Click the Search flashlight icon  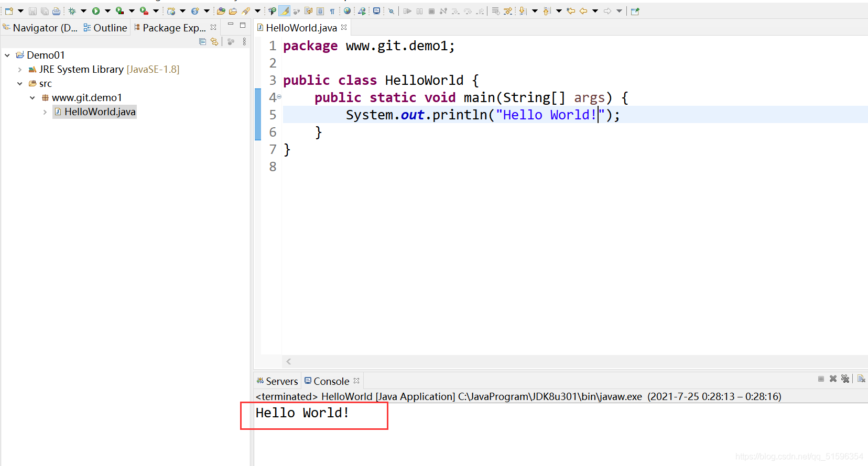coord(245,11)
